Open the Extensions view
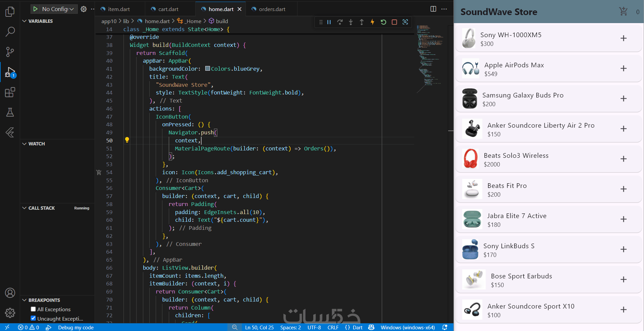The height and width of the screenshot is (331, 644). (10, 92)
